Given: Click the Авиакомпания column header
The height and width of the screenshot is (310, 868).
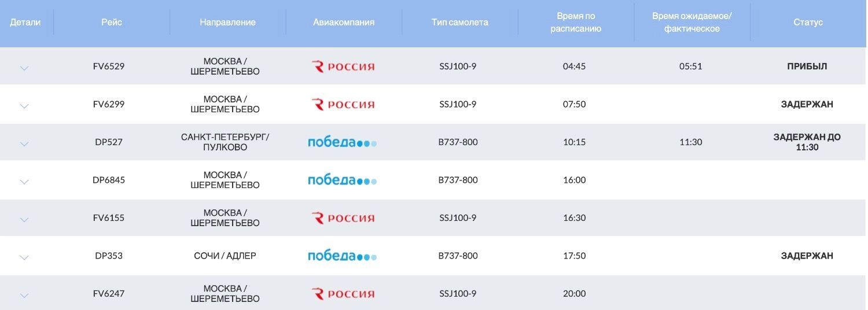Looking at the screenshot, I should point(344,23).
